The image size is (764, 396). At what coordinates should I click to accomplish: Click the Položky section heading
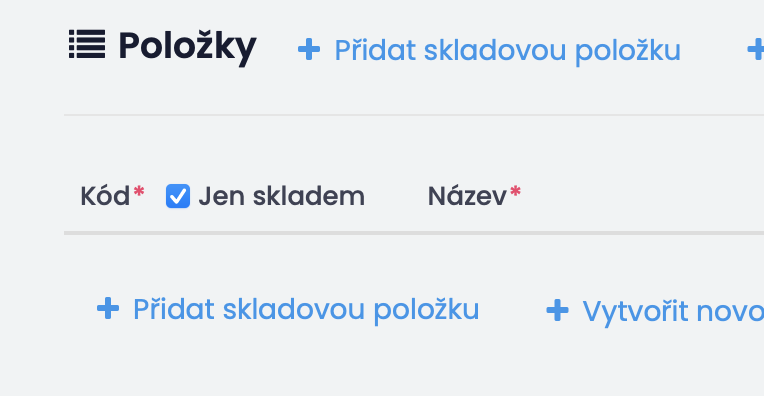coord(188,47)
